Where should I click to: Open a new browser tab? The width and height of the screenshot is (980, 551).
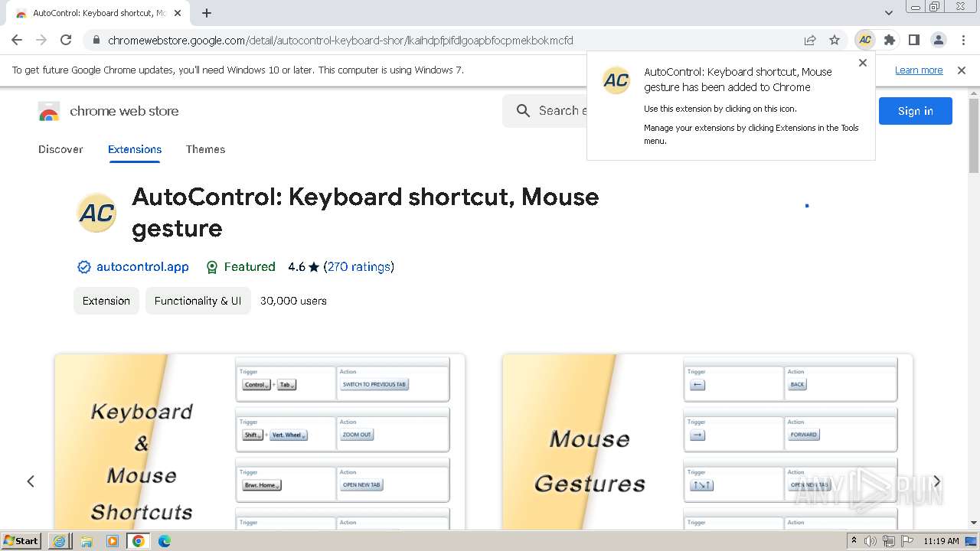click(207, 13)
